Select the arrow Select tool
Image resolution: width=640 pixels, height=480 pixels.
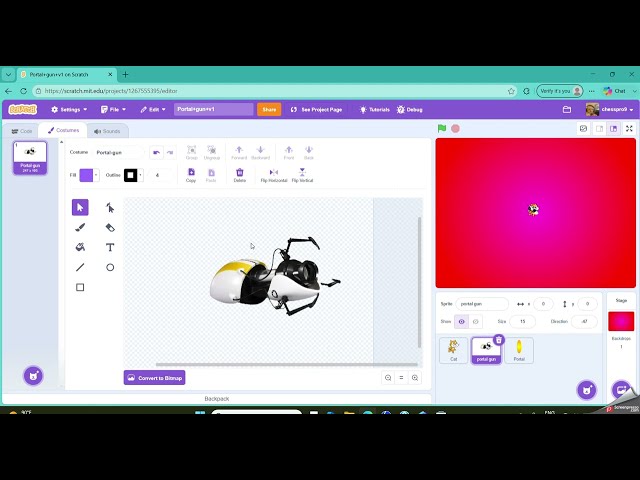80,207
